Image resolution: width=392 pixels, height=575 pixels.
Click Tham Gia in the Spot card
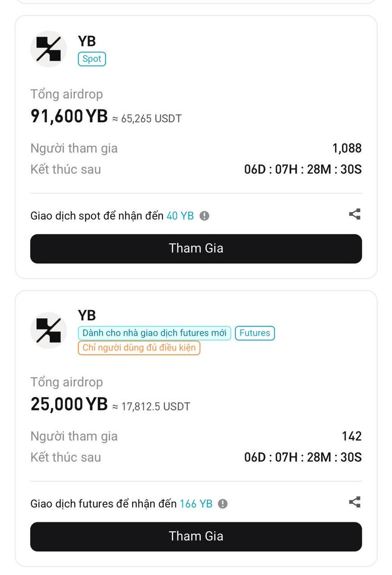[196, 248]
